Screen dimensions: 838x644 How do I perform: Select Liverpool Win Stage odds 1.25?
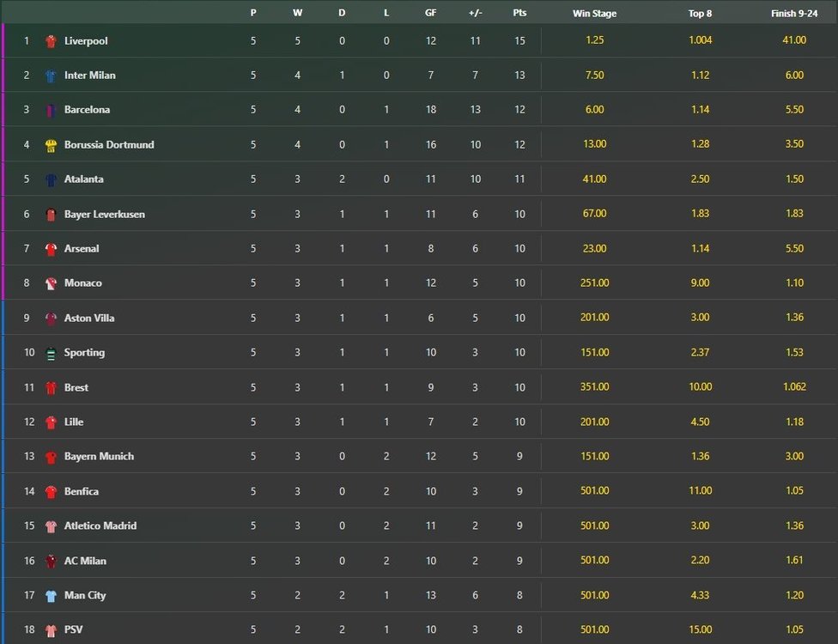point(594,40)
